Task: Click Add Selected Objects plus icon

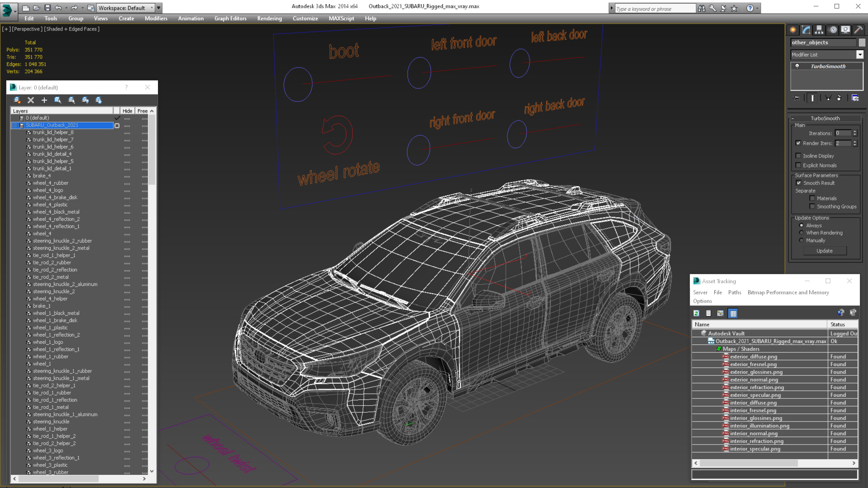Action: pos(44,100)
